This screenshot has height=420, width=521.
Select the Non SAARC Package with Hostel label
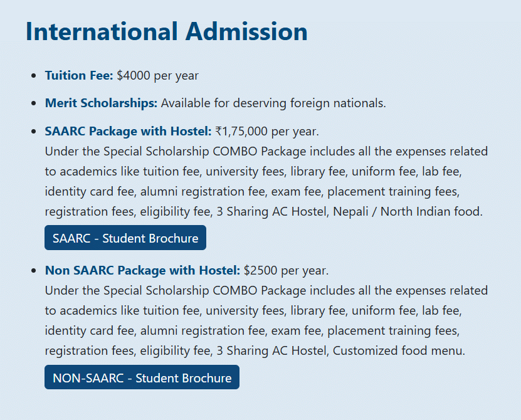pos(142,271)
